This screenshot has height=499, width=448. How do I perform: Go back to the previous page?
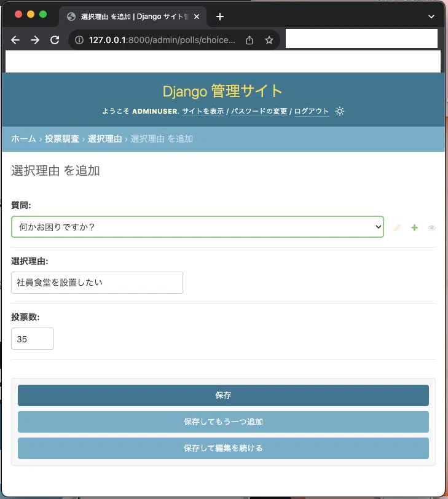pos(15,40)
